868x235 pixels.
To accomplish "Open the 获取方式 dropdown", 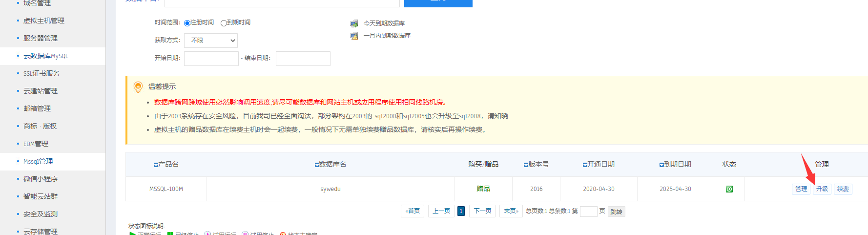I will 211,41.
